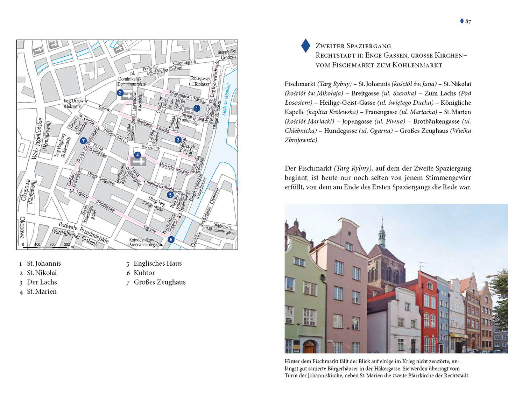Click legend entry "1 St. Johannis"
Image resolution: width=508 pixels, height=420 pixels.
(x=40, y=263)
